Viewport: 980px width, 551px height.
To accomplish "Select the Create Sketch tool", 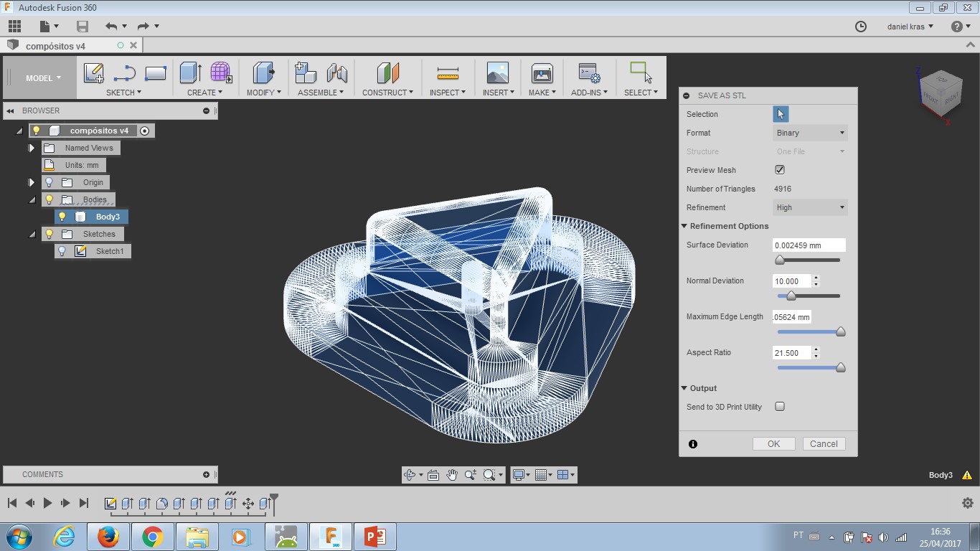I will (x=93, y=73).
